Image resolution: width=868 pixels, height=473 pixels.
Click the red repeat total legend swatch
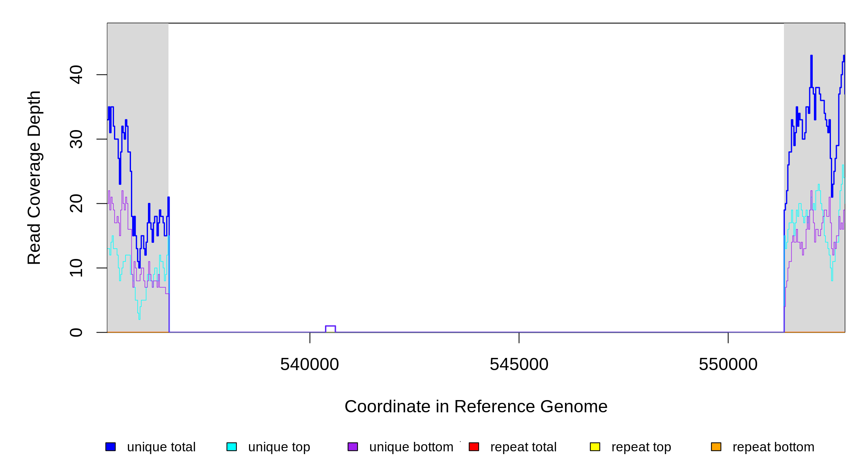click(474, 447)
